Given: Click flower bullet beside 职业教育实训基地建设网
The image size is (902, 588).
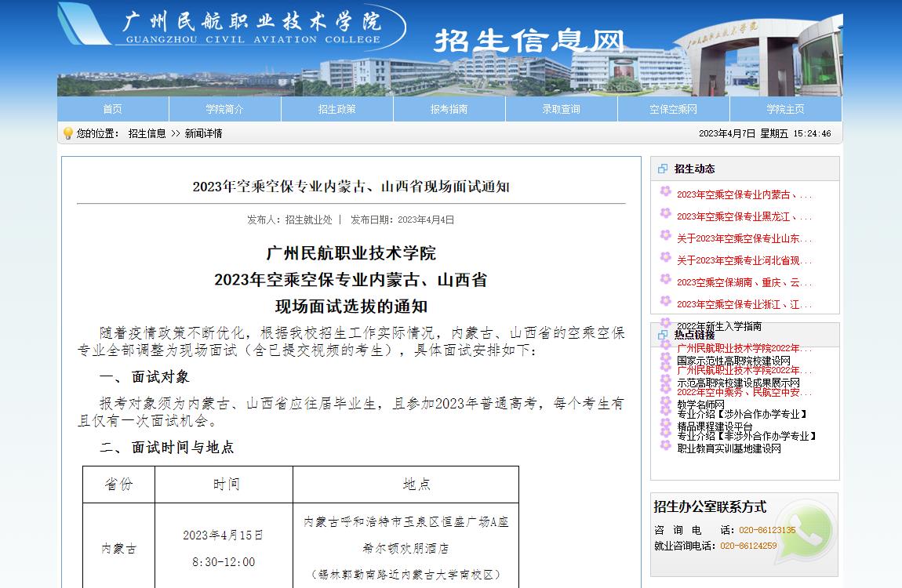Looking at the screenshot, I should pyautogui.click(x=666, y=445).
